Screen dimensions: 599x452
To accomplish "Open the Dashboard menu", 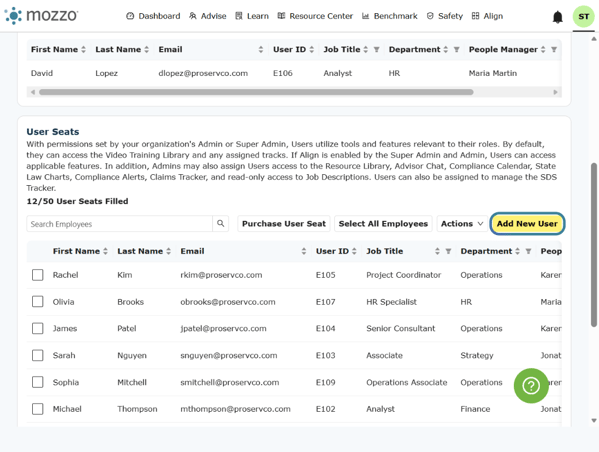I will (153, 16).
